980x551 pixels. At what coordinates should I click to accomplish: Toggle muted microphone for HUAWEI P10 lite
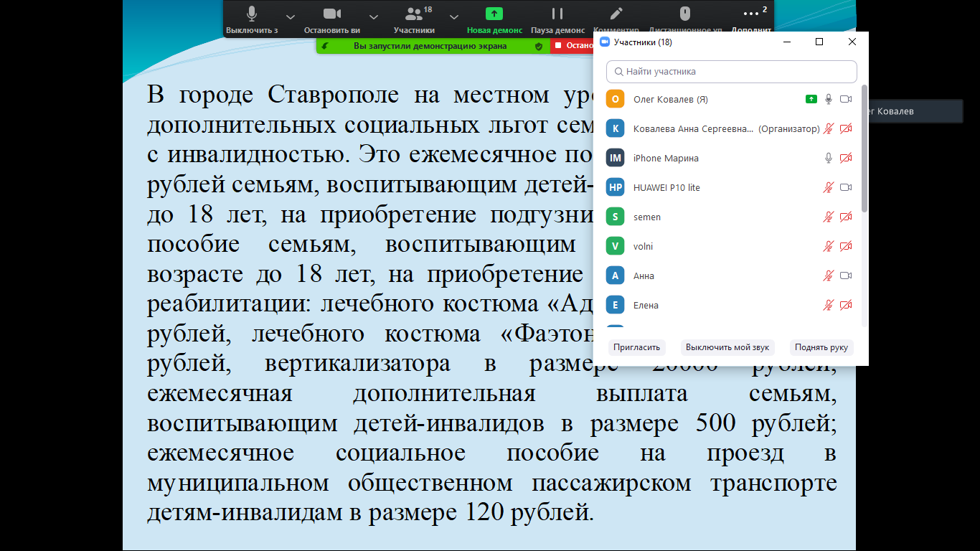tap(829, 187)
